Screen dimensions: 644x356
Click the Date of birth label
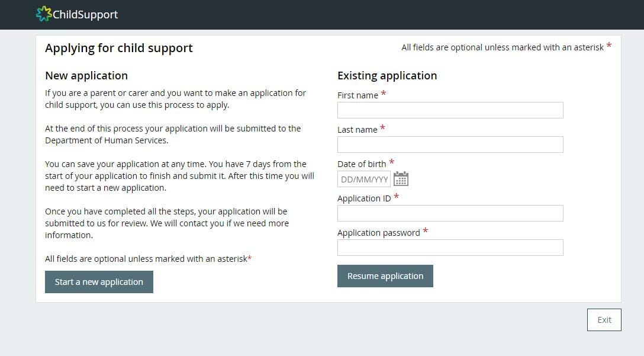point(362,164)
